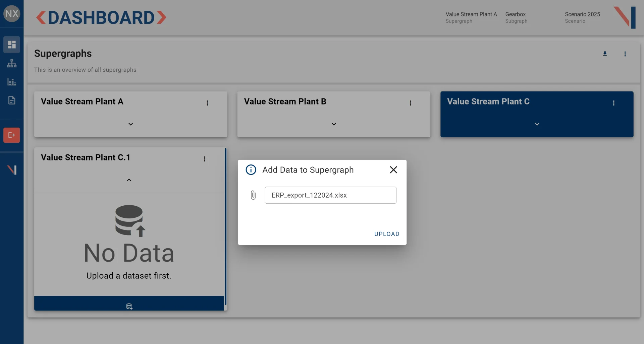Click the paperclip attach file icon
The width and height of the screenshot is (644, 344).
[253, 195]
